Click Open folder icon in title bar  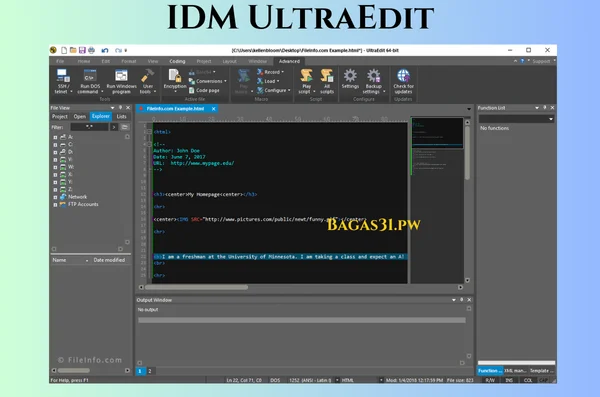tap(73, 50)
